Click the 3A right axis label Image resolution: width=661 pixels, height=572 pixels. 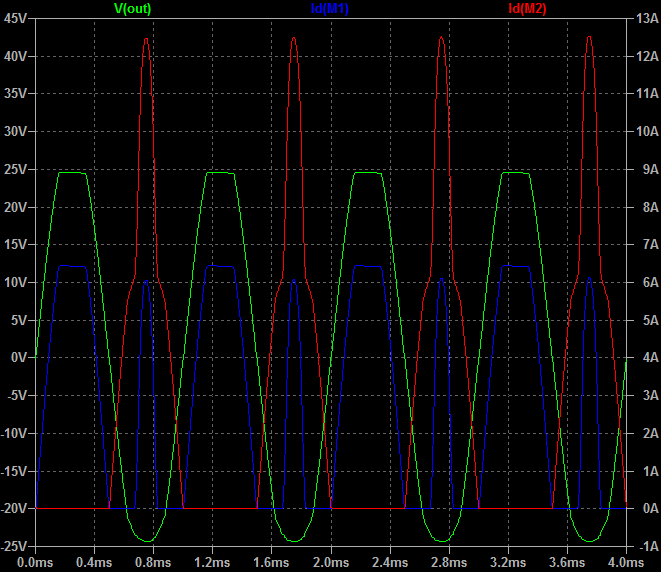tap(650, 395)
